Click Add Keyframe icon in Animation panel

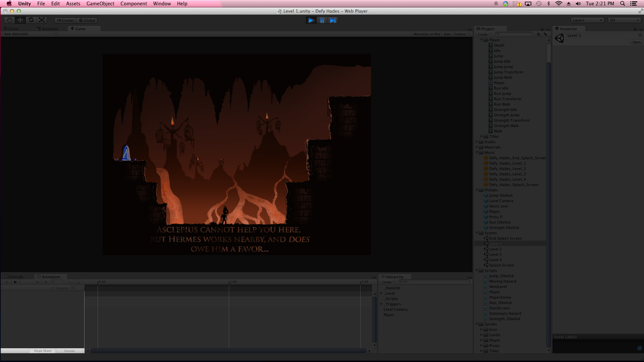(x=69, y=282)
